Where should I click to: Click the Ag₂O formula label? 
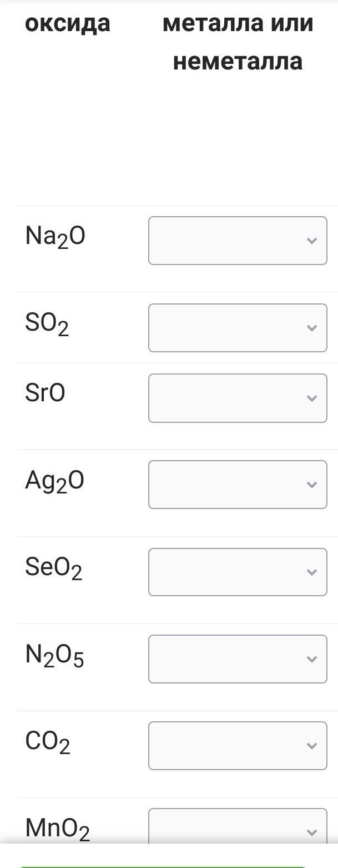[54, 481]
